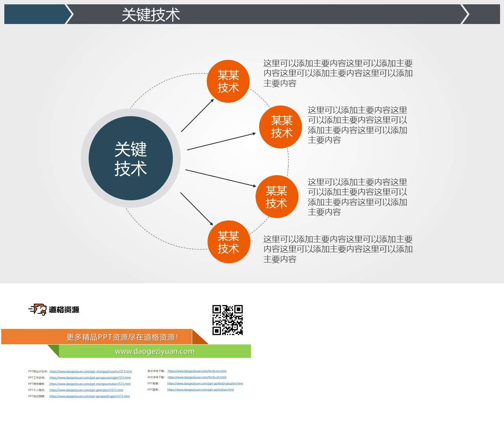The width and height of the screenshot is (504, 425).
Task: Select the label PPT图表
Action: [x=154, y=390]
